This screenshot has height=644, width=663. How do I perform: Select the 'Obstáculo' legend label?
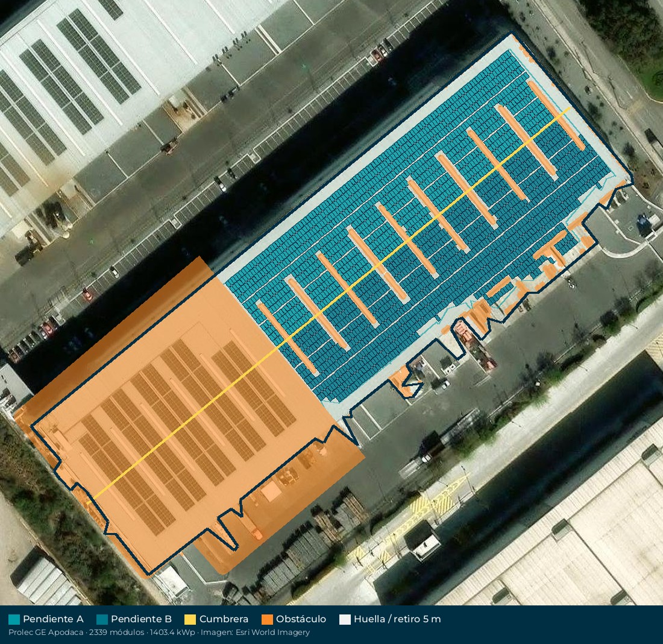click(x=301, y=619)
